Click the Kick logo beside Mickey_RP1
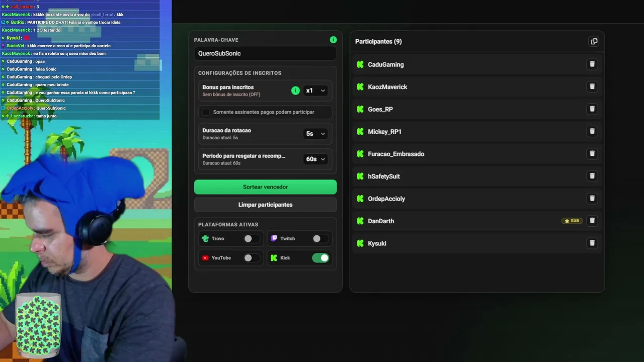644x362 pixels. 360,132
